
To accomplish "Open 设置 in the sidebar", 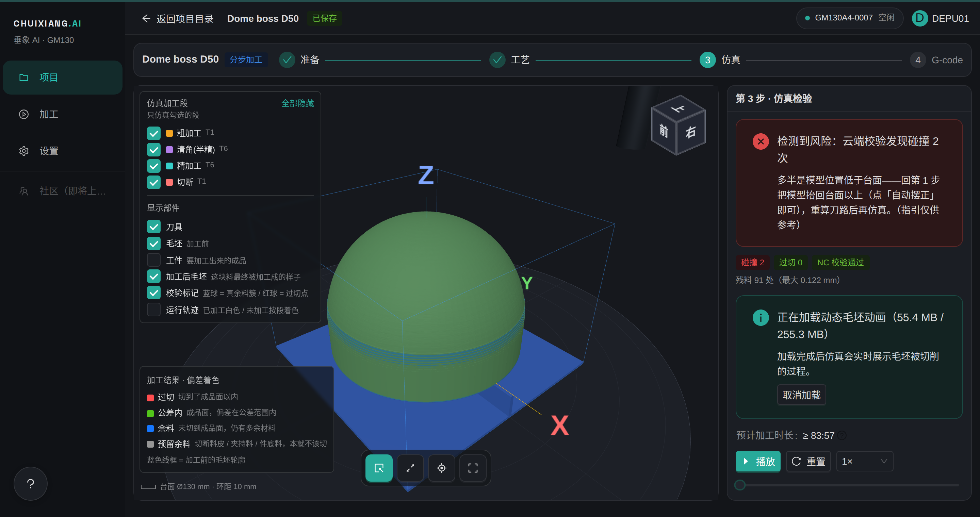I will (62, 151).
